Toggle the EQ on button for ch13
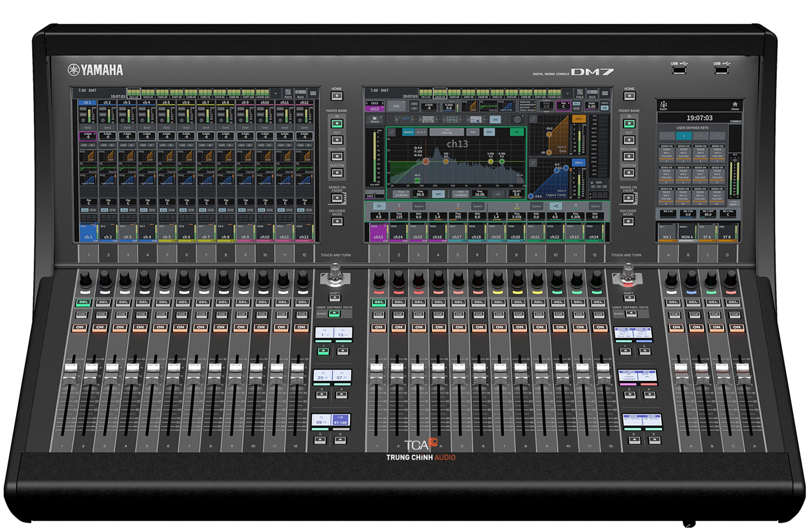Image resolution: width=812 pixels, height=531 pixels. click(517, 132)
